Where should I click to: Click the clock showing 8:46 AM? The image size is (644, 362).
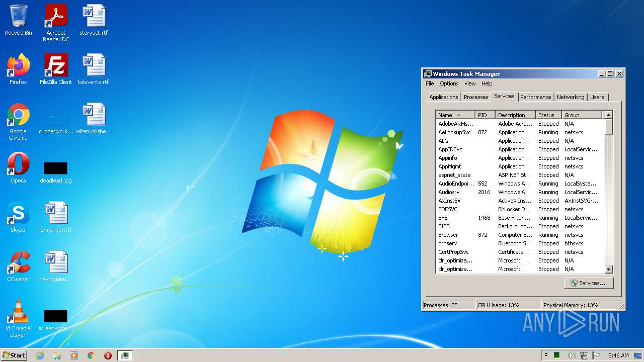pyautogui.click(x=618, y=355)
